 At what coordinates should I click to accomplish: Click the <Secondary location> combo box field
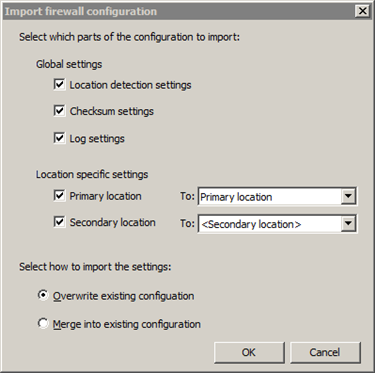tap(277, 224)
